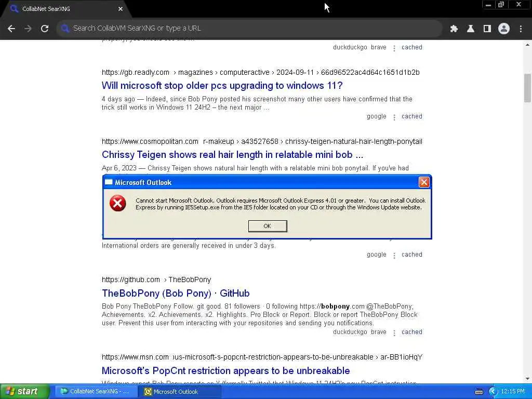The width and height of the screenshot is (532, 399).
Task: Open the browser three-dot menu
Action: [x=521, y=29]
